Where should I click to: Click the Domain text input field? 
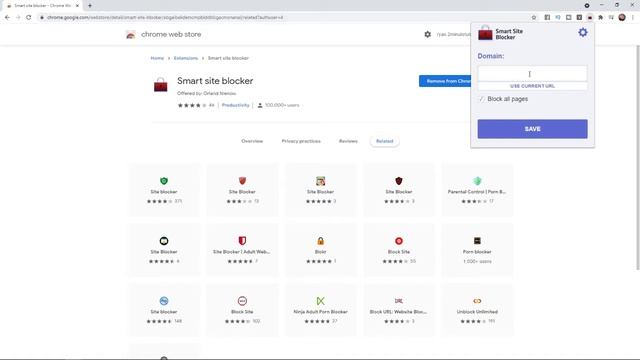coord(532,74)
